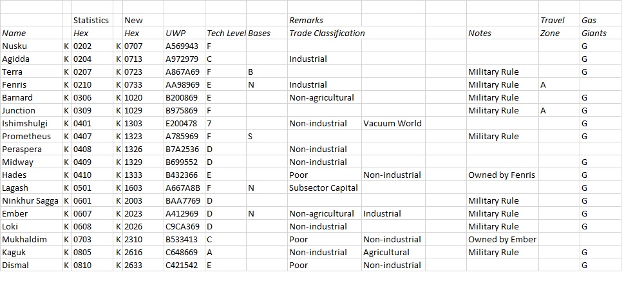This screenshot has width=644, height=290.
Task: Select Ishimshulgi tech level 7 cell
Action: [x=225, y=123]
